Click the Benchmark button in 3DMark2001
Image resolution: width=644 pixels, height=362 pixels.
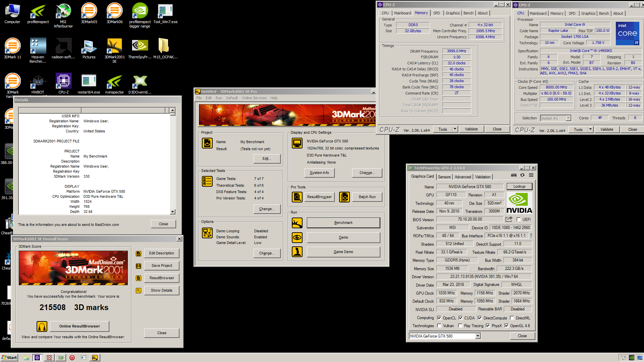coord(343,223)
